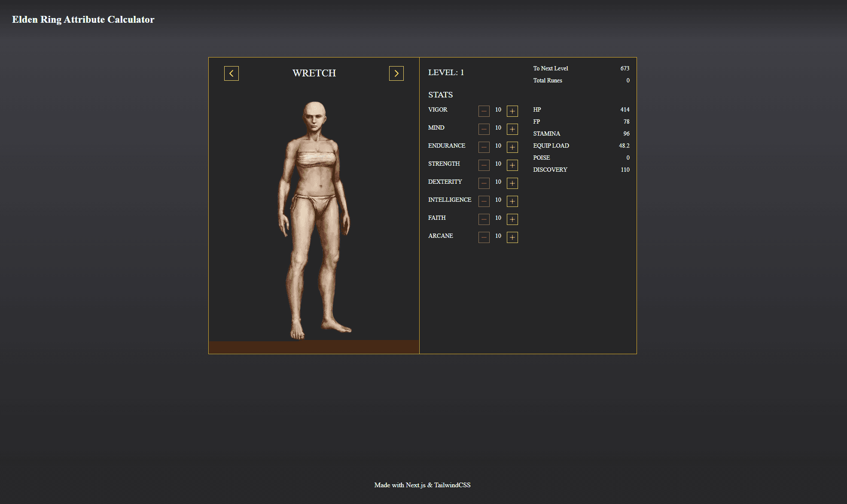
Task: Click the Wretch class name heading
Action: pos(314,73)
